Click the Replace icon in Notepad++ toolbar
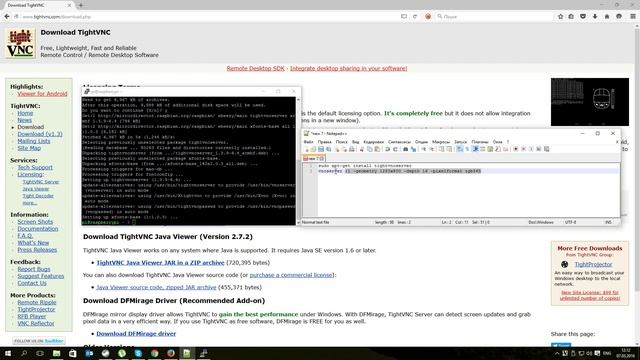 [x=413, y=149]
